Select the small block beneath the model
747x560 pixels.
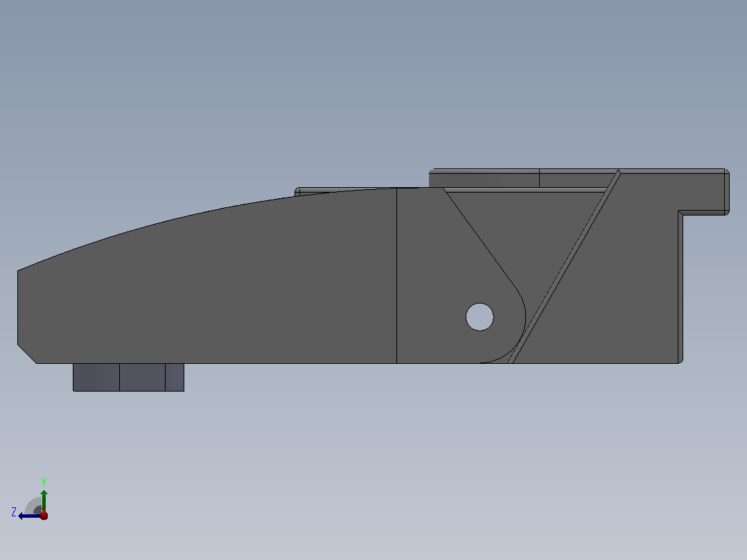pyautogui.click(x=129, y=378)
